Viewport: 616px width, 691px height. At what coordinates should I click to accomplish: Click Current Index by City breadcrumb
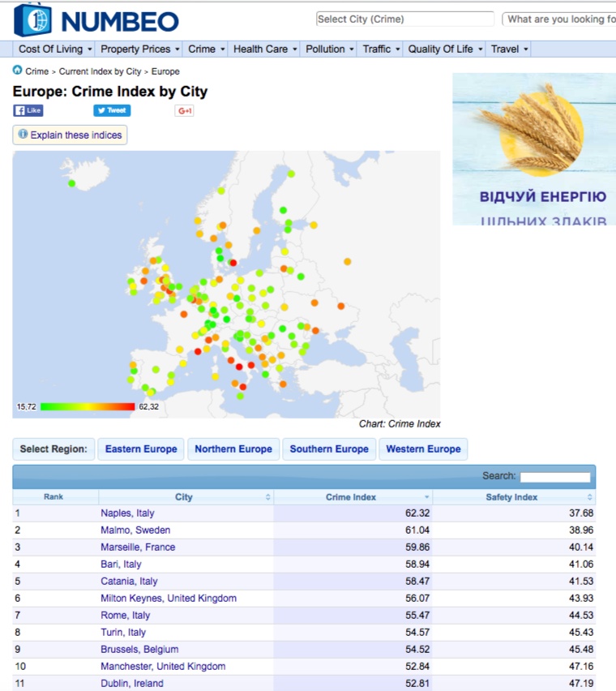click(100, 71)
